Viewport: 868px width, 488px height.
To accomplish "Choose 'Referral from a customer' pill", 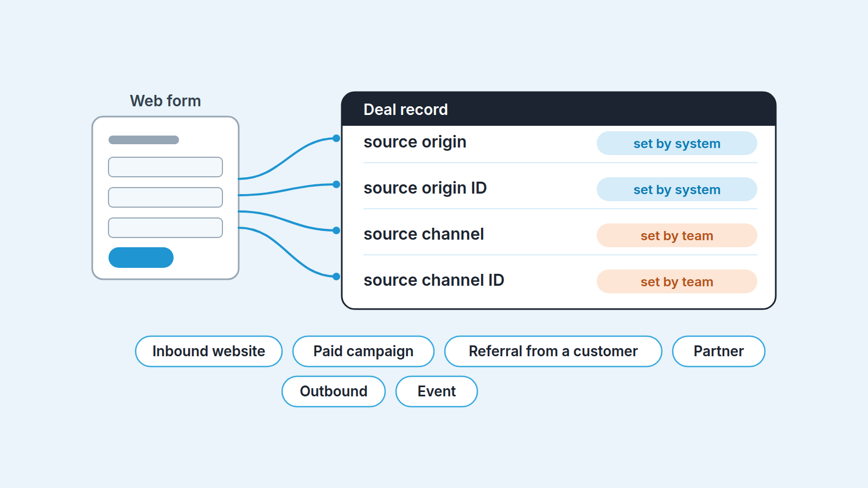I will coord(553,351).
